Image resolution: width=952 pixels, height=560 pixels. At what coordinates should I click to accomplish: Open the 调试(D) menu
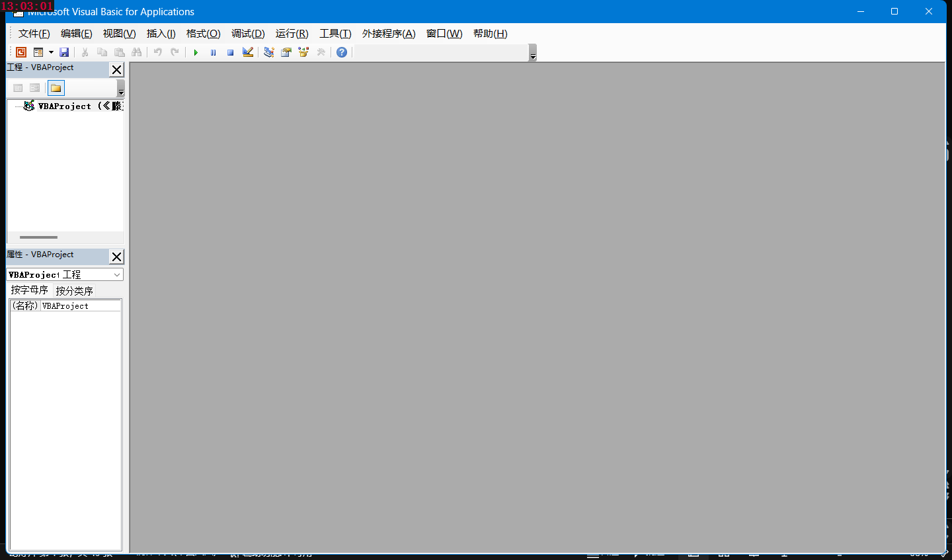pyautogui.click(x=248, y=34)
